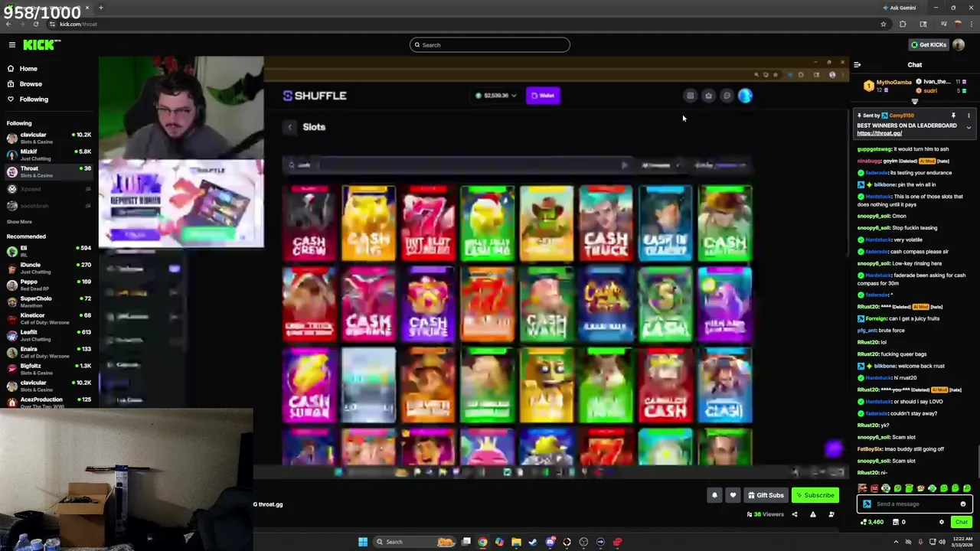Click the 3,460 channel points balance
980x551 pixels.
(872, 522)
